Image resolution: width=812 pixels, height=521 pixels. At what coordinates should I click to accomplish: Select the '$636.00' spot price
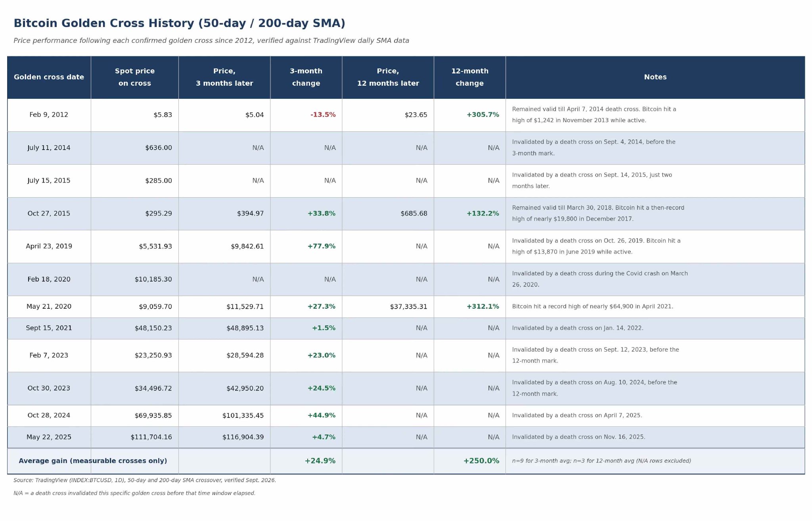(x=159, y=148)
